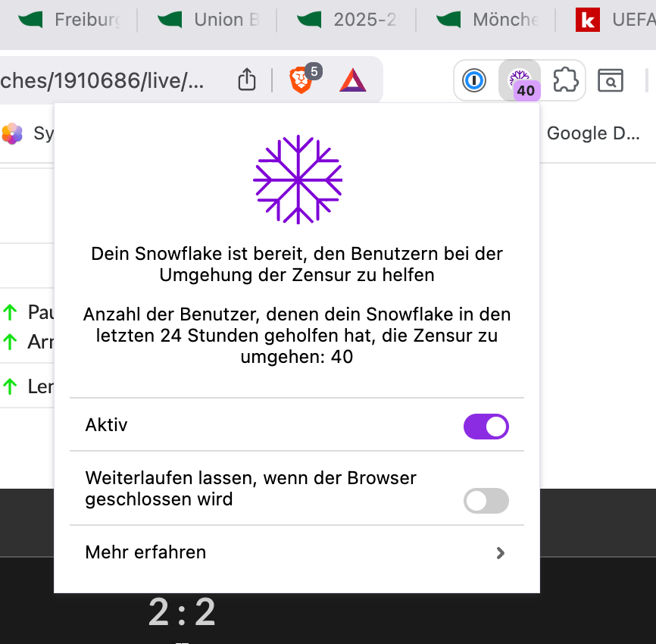This screenshot has height=644, width=656.
Task: Open the Extensions puzzle piece menu
Action: point(565,80)
